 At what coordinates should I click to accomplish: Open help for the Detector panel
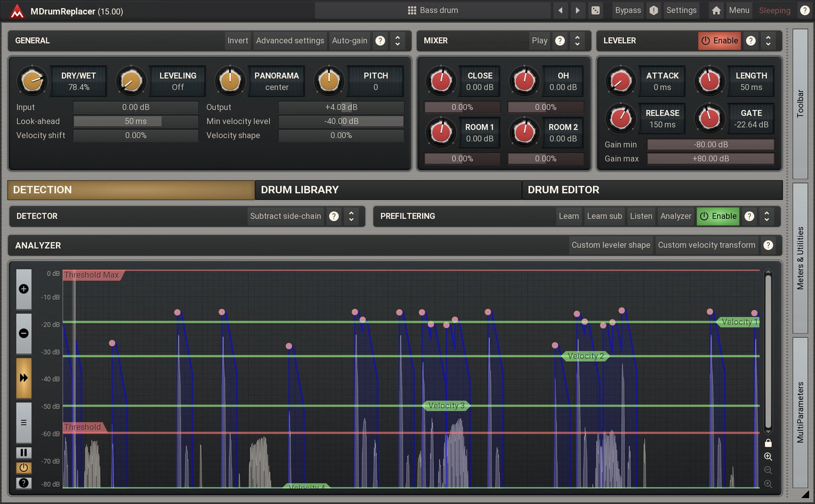coord(334,216)
